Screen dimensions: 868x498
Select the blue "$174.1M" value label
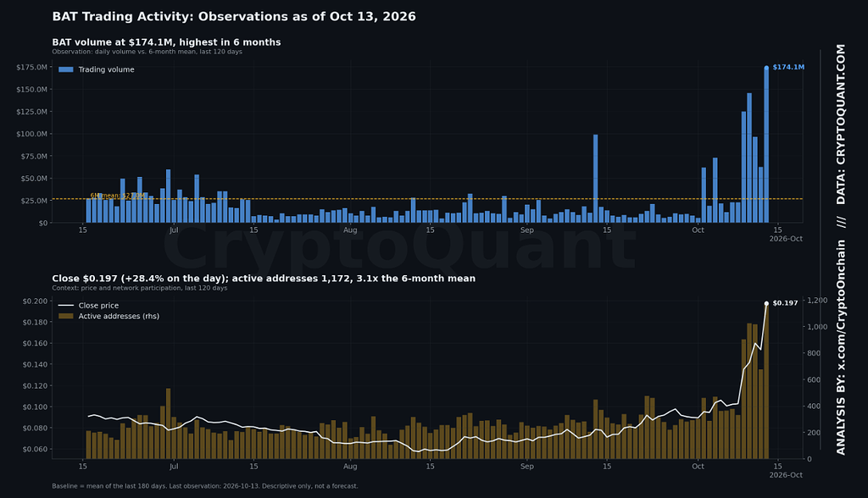(x=788, y=68)
